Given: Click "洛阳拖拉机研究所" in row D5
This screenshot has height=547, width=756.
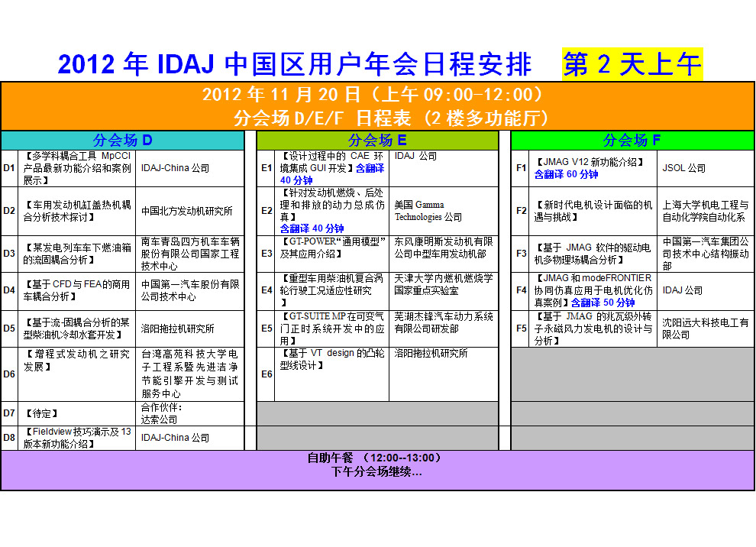Looking at the screenshot, I should 177,329.
